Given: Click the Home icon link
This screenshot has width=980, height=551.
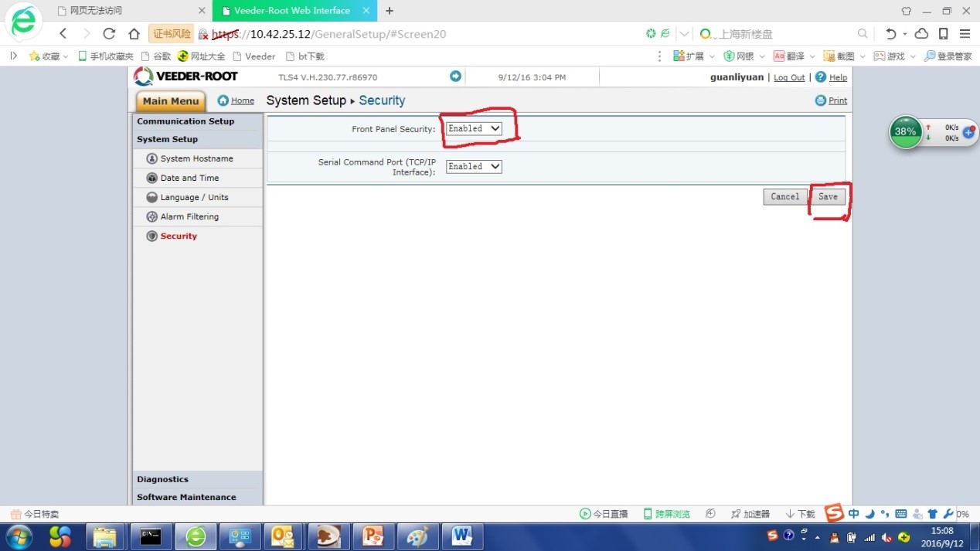Looking at the screenshot, I should (223, 100).
